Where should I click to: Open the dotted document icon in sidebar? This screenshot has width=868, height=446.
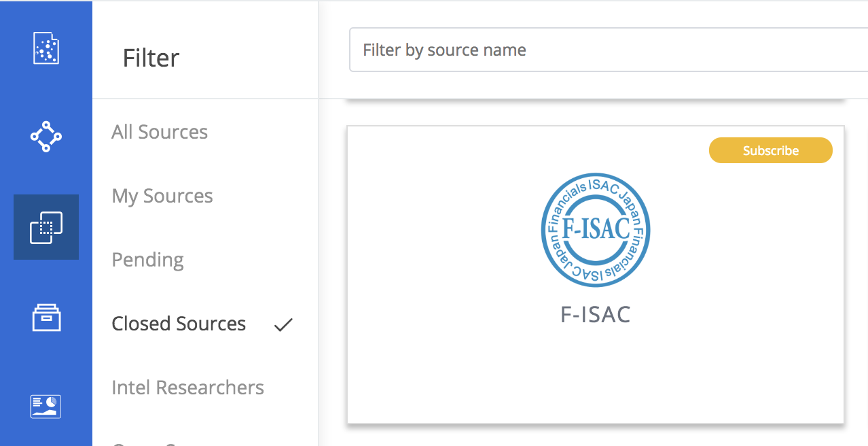(x=46, y=49)
